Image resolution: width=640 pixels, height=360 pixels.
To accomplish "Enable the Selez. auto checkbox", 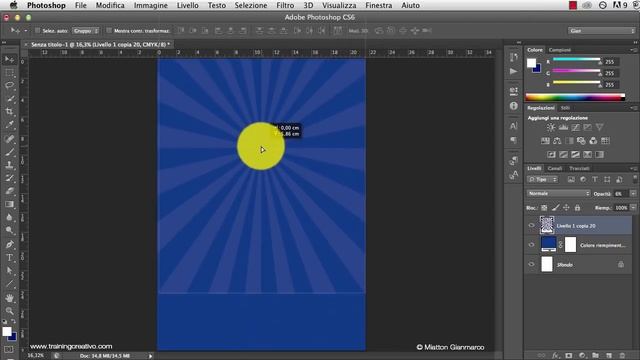I will [x=38, y=31].
